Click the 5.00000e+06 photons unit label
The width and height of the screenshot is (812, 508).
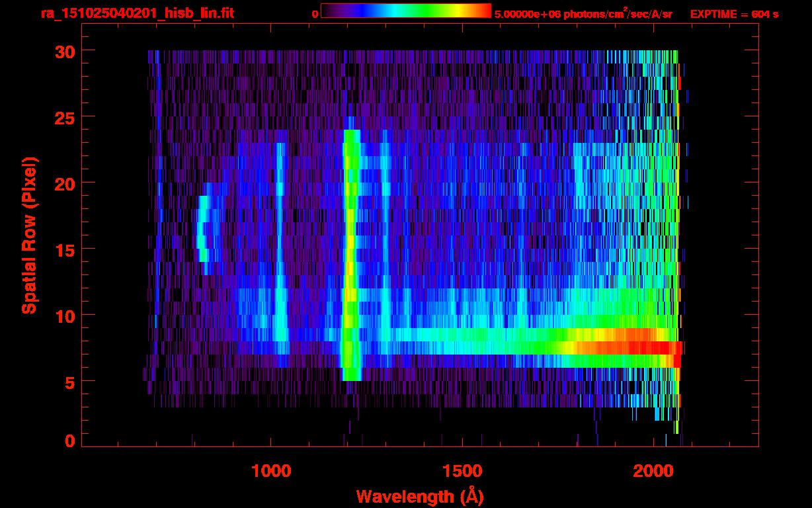point(583,13)
